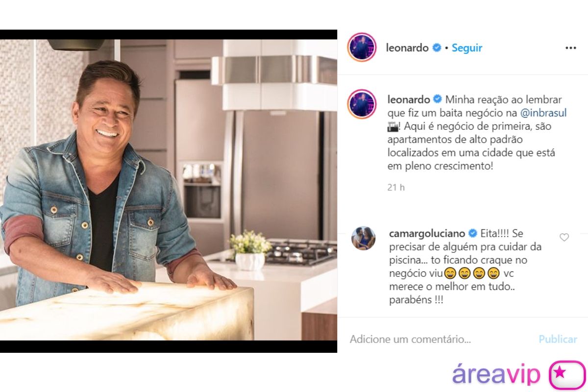588x392 pixels.
Task: Click the leonardo username in the caption
Action: 409,99
